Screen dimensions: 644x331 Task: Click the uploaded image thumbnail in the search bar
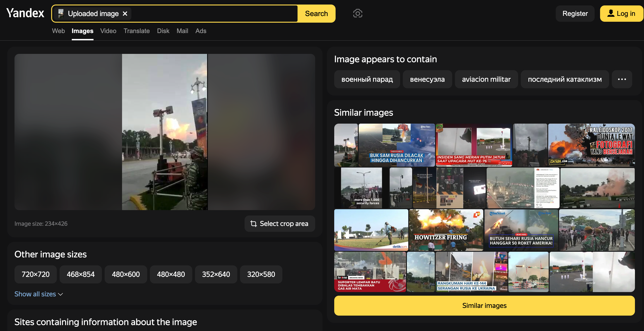click(x=61, y=14)
